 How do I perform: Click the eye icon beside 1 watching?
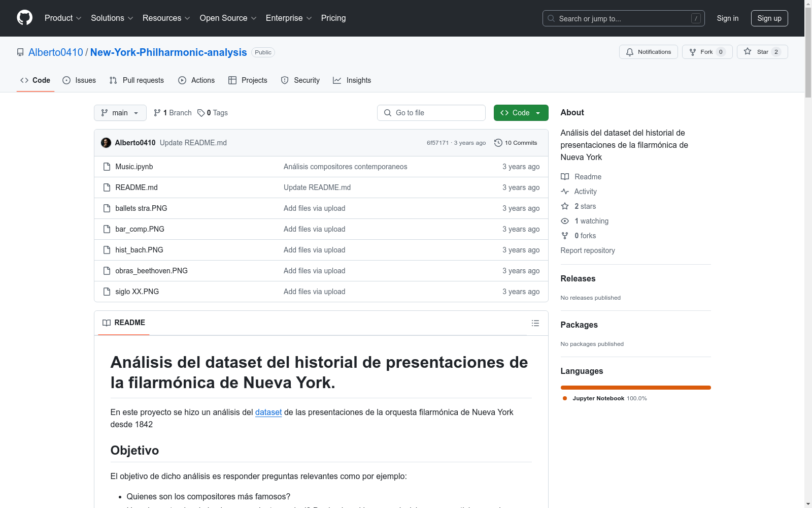pyautogui.click(x=565, y=221)
